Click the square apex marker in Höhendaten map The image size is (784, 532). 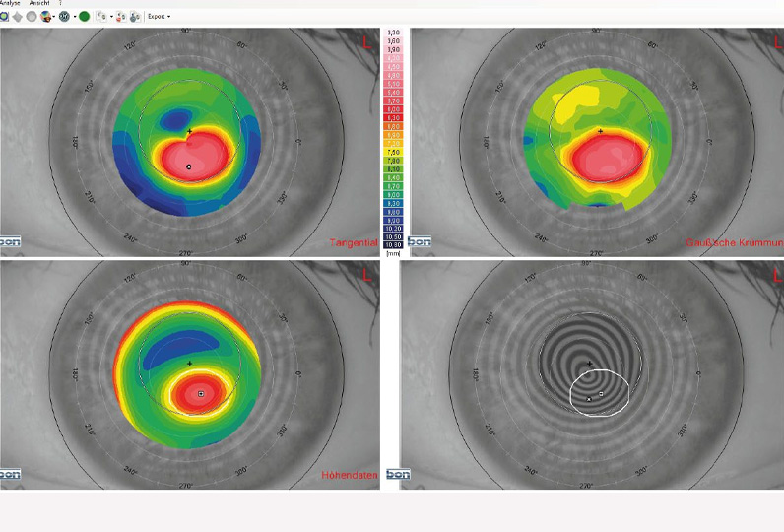coord(201,394)
